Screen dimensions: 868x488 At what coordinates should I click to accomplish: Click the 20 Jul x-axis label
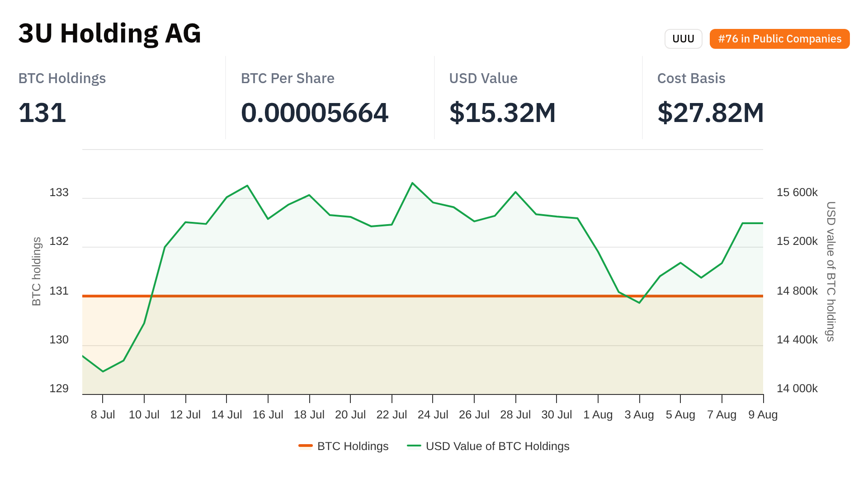[350, 414]
